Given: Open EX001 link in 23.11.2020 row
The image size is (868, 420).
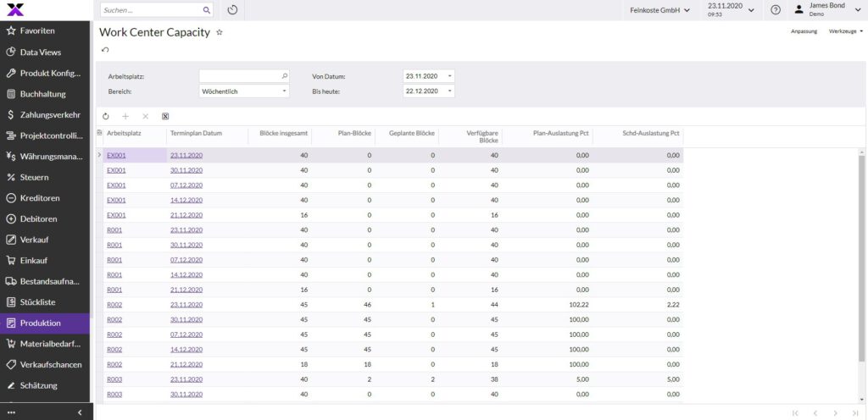Looking at the screenshot, I should click(x=116, y=155).
